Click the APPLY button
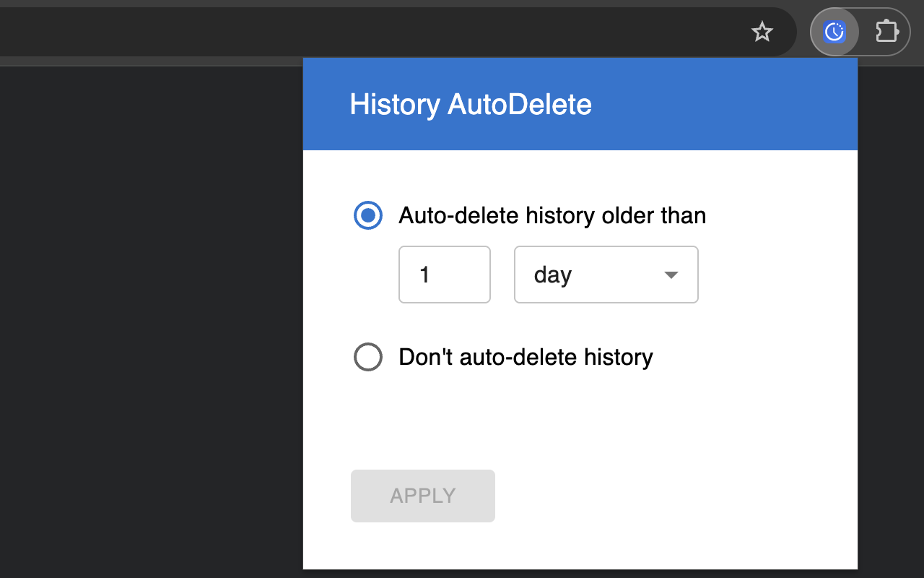The image size is (924, 578). 423,496
